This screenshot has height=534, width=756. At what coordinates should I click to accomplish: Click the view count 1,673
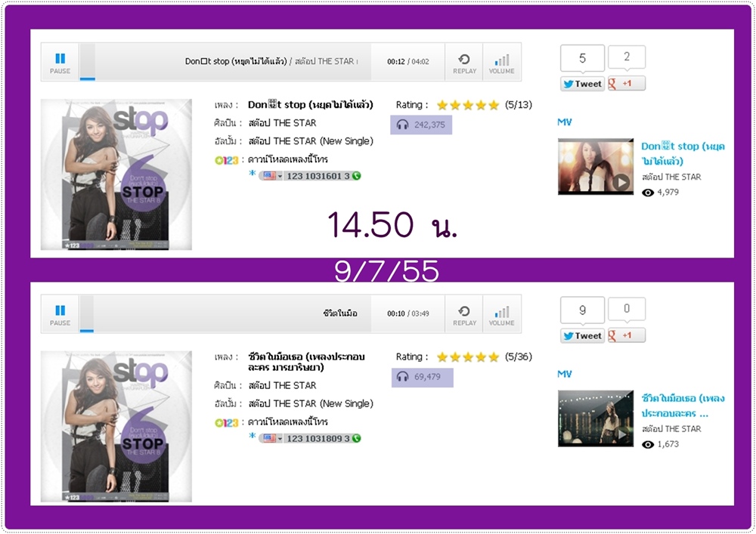pyautogui.click(x=668, y=444)
